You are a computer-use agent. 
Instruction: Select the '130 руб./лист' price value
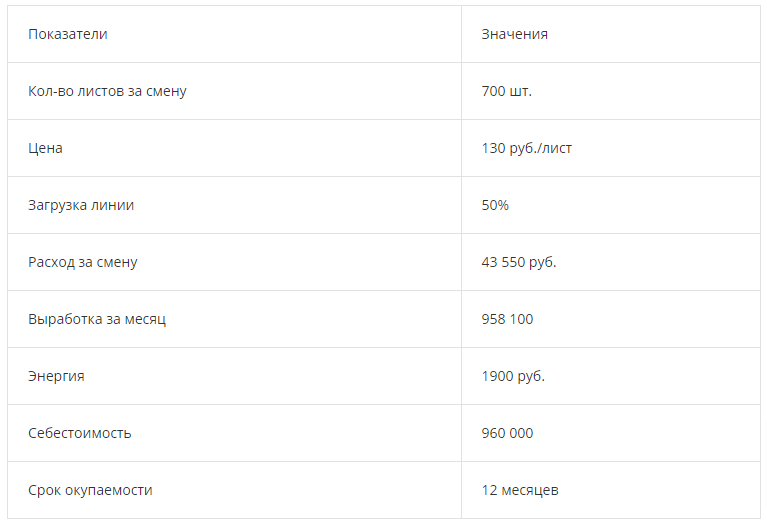527,148
